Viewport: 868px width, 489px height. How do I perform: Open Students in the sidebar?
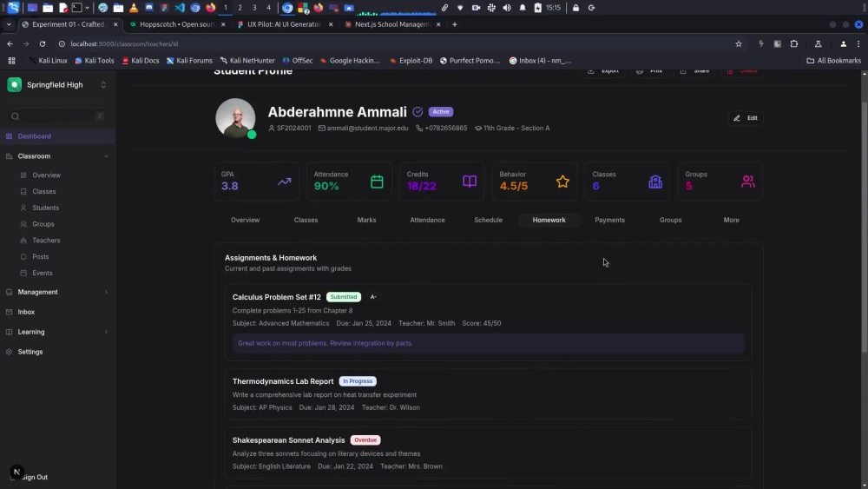click(x=45, y=208)
